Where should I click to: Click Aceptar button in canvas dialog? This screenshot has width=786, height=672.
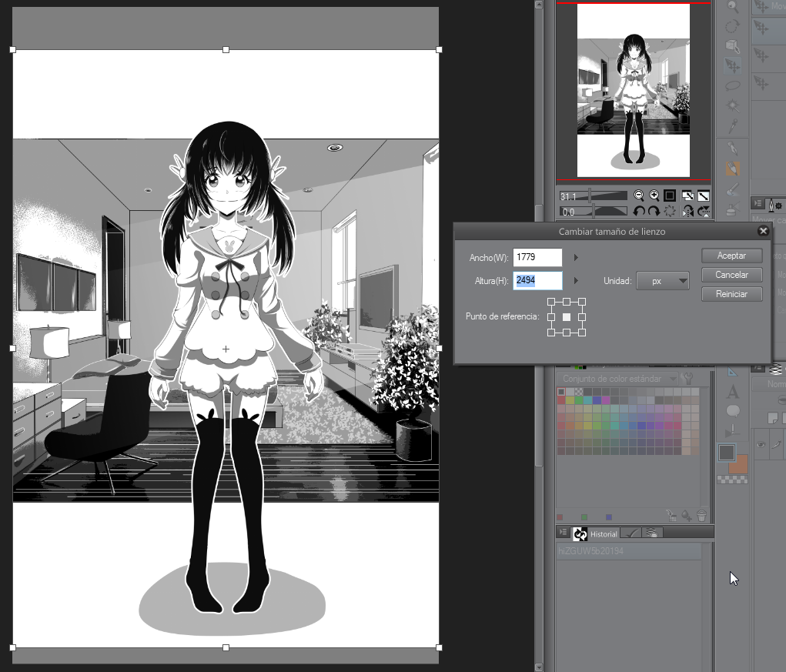pyautogui.click(x=732, y=256)
